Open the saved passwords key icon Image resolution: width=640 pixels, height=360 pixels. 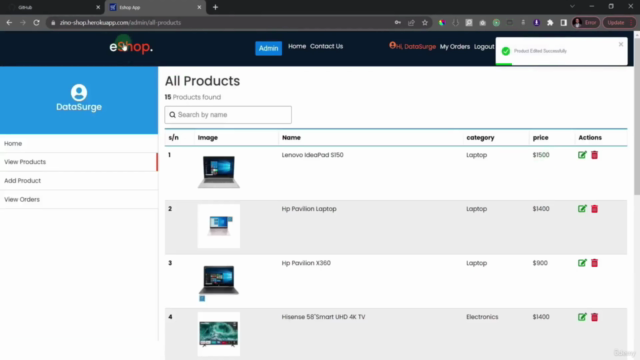(398, 23)
